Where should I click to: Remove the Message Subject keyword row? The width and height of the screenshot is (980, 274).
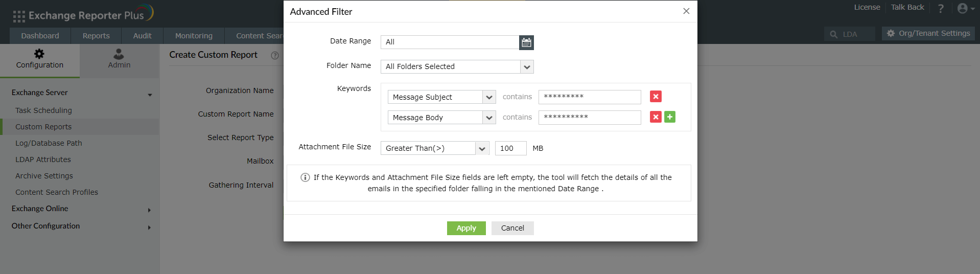point(656,97)
